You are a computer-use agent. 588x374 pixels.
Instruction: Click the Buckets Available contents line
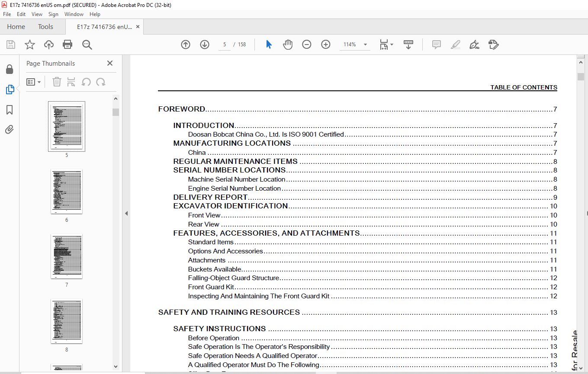(373, 269)
